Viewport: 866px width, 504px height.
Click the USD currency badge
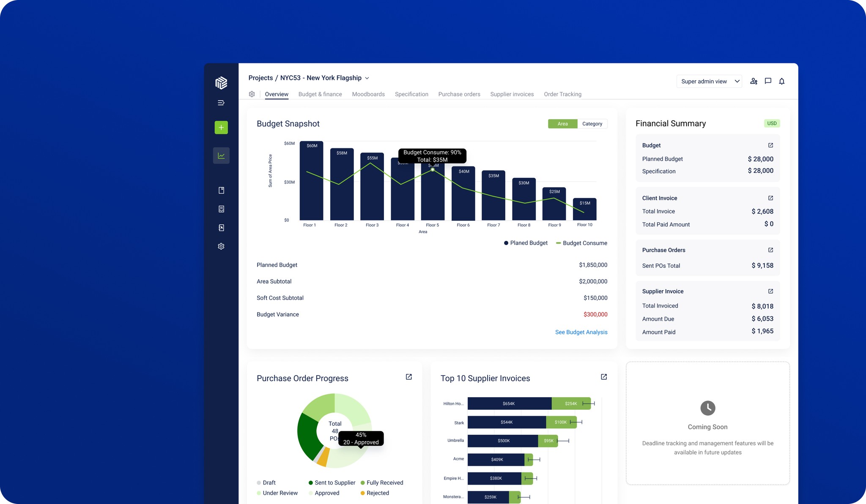tap(772, 123)
